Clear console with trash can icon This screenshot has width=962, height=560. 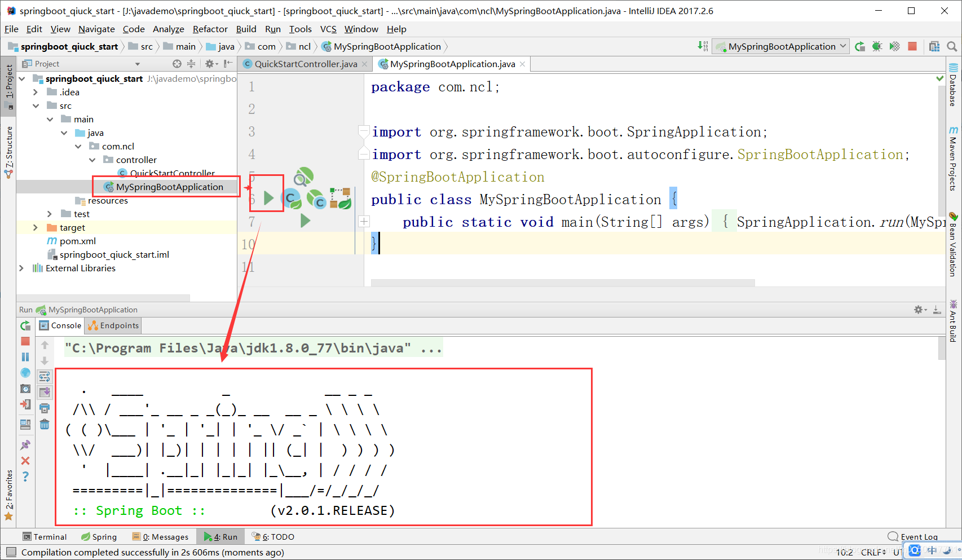[x=45, y=424]
